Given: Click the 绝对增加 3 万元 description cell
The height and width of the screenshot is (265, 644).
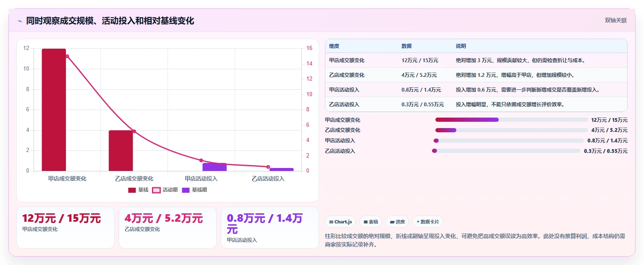Looking at the screenshot, I should (x=521, y=60).
